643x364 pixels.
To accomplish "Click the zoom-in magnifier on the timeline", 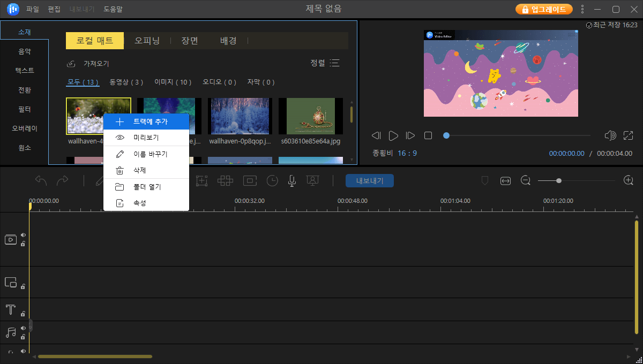I will (x=628, y=180).
